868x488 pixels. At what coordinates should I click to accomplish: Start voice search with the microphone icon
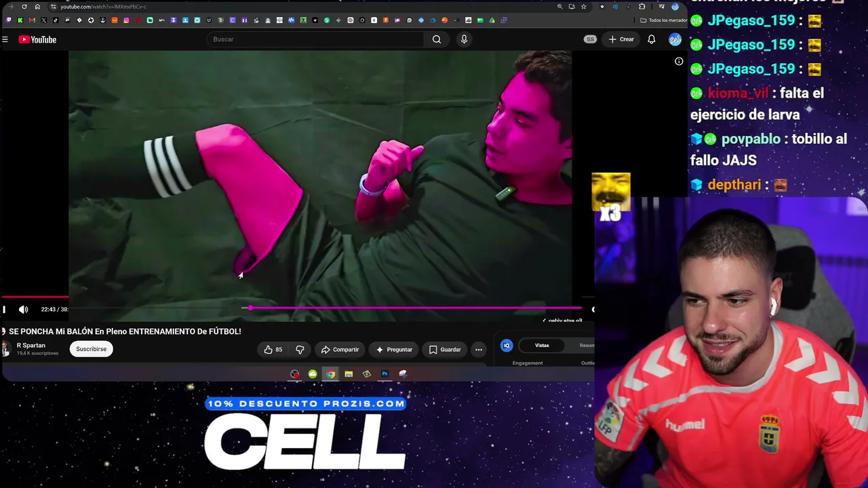[464, 39]
